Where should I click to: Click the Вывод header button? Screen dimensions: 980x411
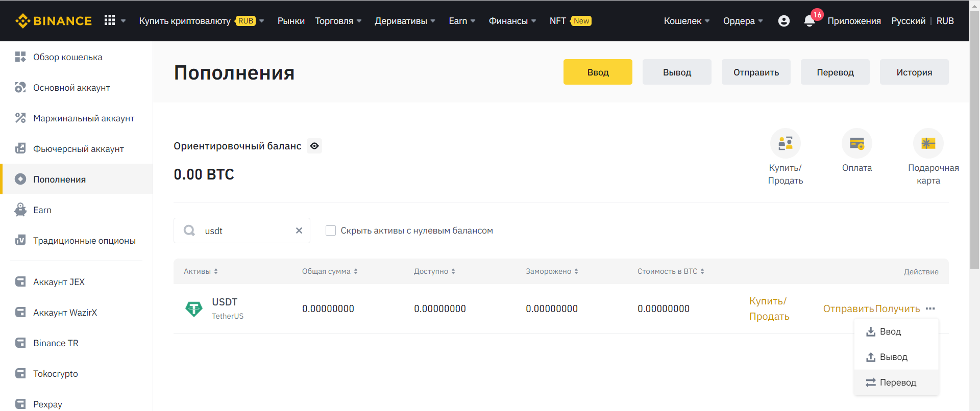tap(677, 72)
